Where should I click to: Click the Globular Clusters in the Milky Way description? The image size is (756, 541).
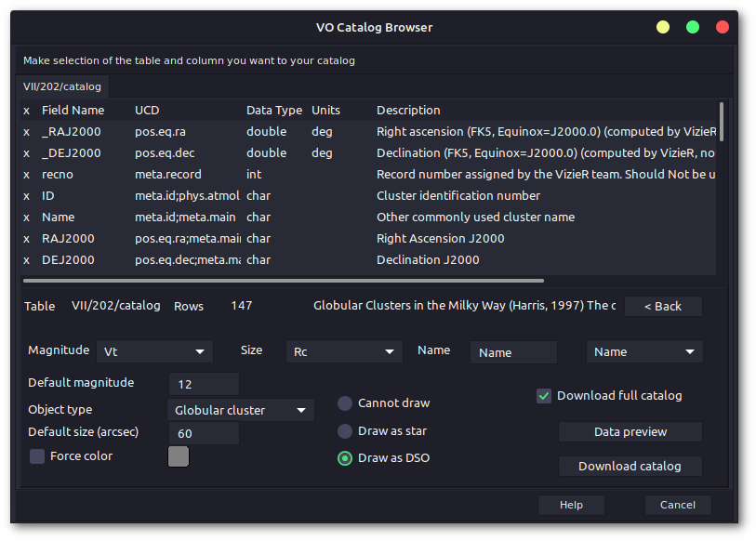tap(465, 306)
